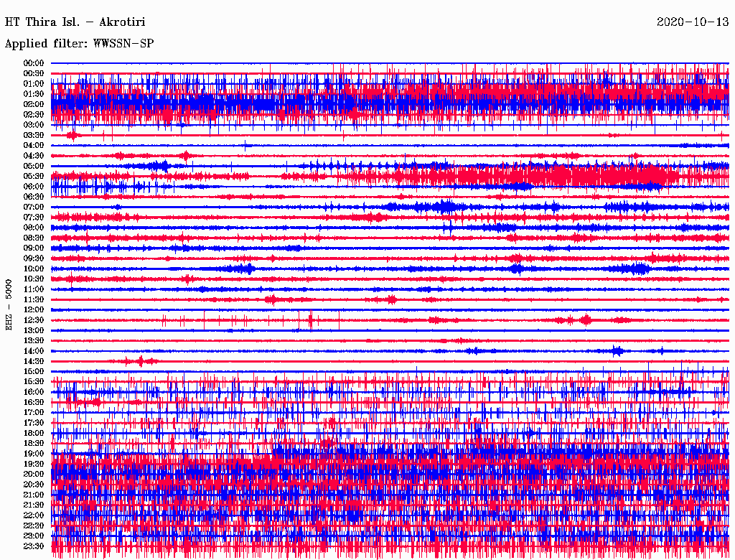The height and width of the screenshot is (560, 735).
Task: Click the 04:30 time label
Action: [34, 156]
